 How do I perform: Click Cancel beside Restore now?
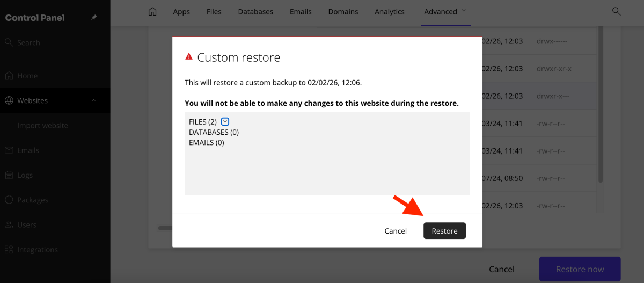pos(502,269)
